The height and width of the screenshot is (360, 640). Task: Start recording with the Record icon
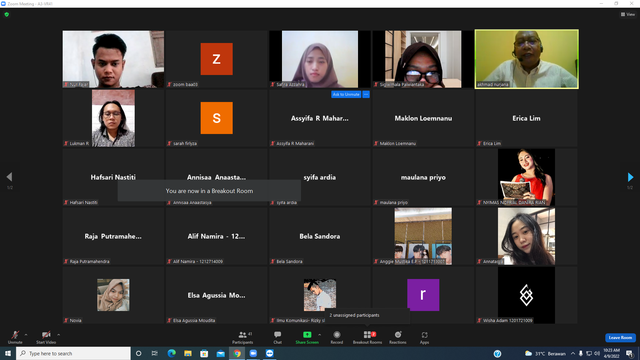pyautogui.click(x=337, y=337)
